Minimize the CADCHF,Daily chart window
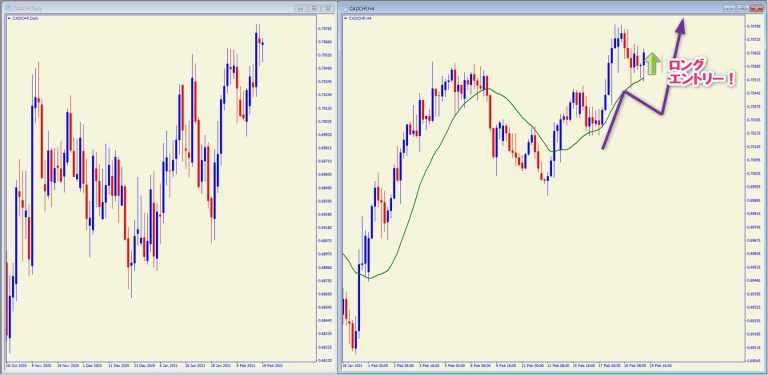 click(301, 8)
